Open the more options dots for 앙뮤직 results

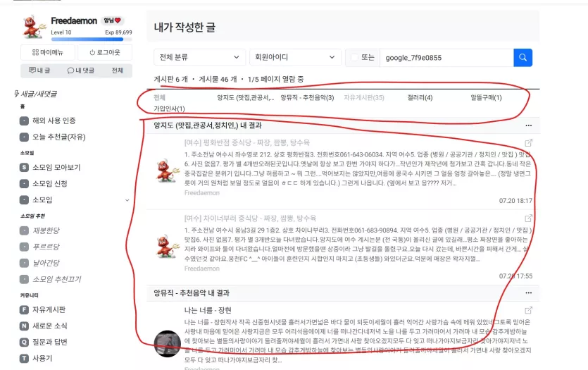tap(528, 292)
